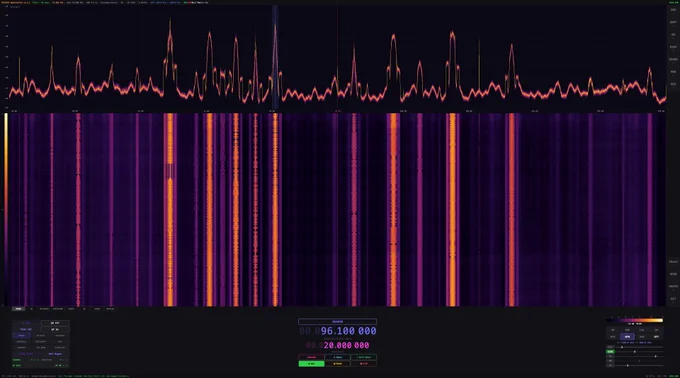Select the purple-highlighted mode button in the right panel
Image resolution: width=680 pixels, height=378 pixels.
point(627,337)
